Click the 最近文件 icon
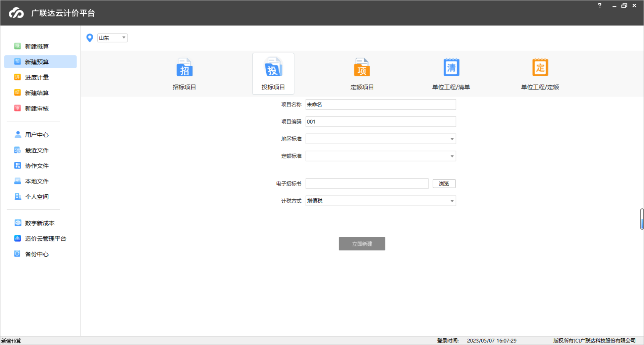The image size is (644, 345). [17, 150]
